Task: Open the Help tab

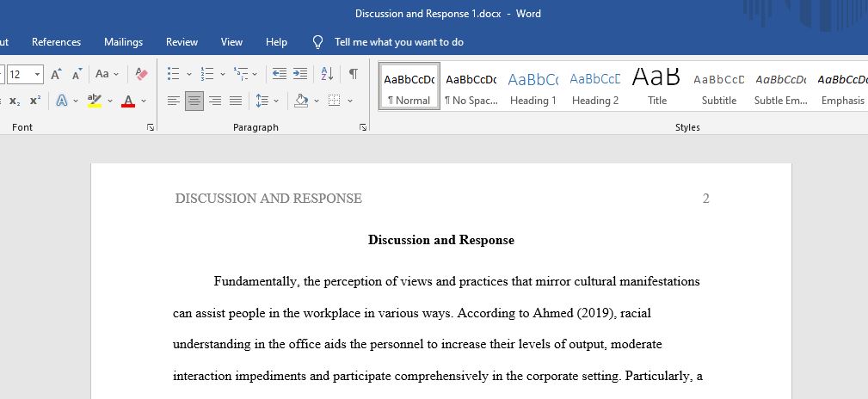Action: pos(276,42)
